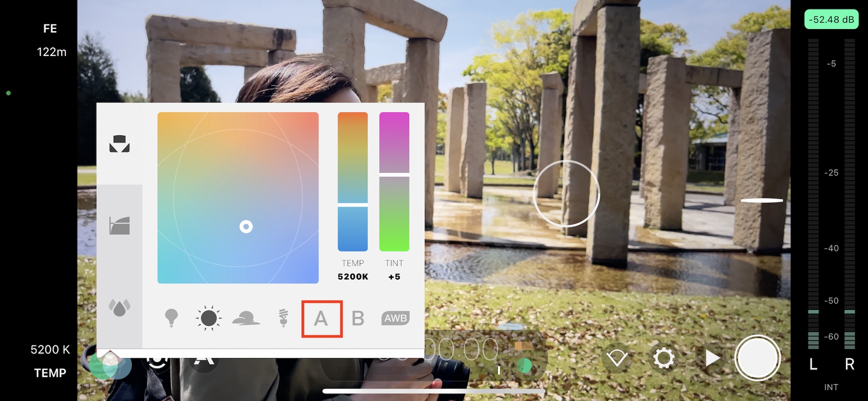Click the TINT magenta-green slider
This screenshot has height=401, width=868.
tap(394, 181)
